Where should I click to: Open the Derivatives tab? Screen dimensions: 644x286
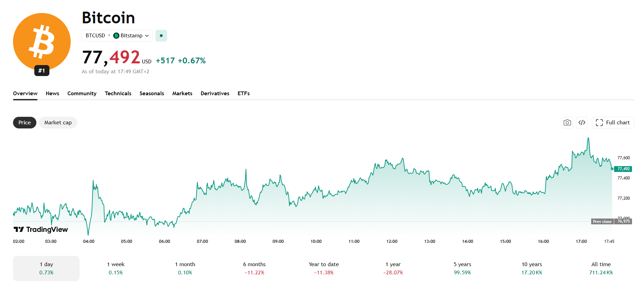tap(215, 94)
